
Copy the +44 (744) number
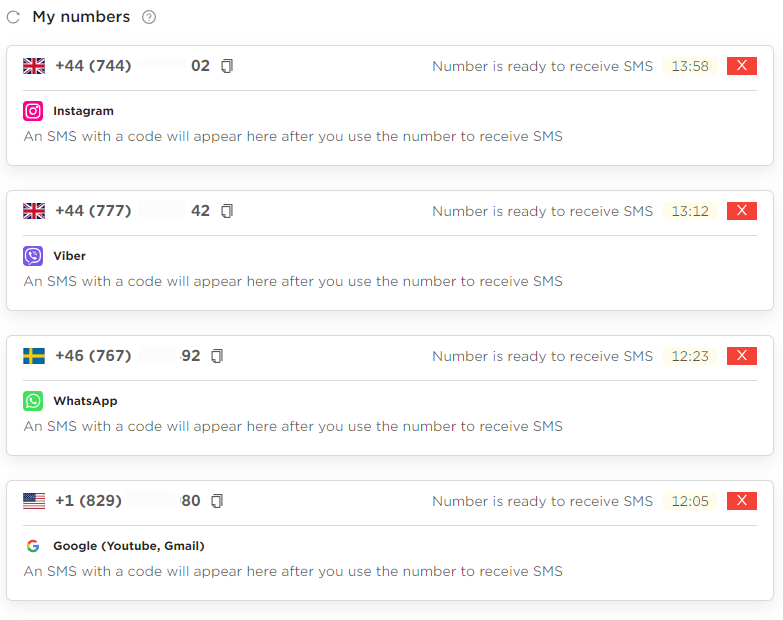pos(227,66)
